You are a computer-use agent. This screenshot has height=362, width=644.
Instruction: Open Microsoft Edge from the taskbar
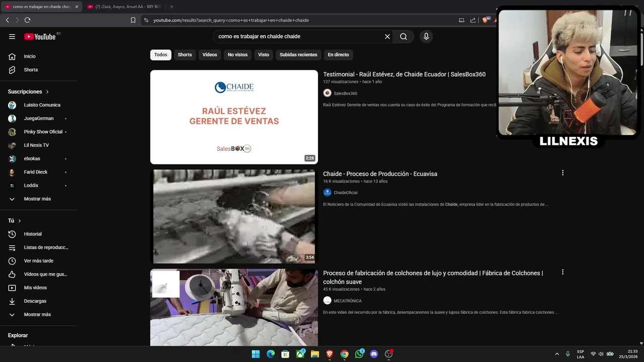(x=271, y=354)
